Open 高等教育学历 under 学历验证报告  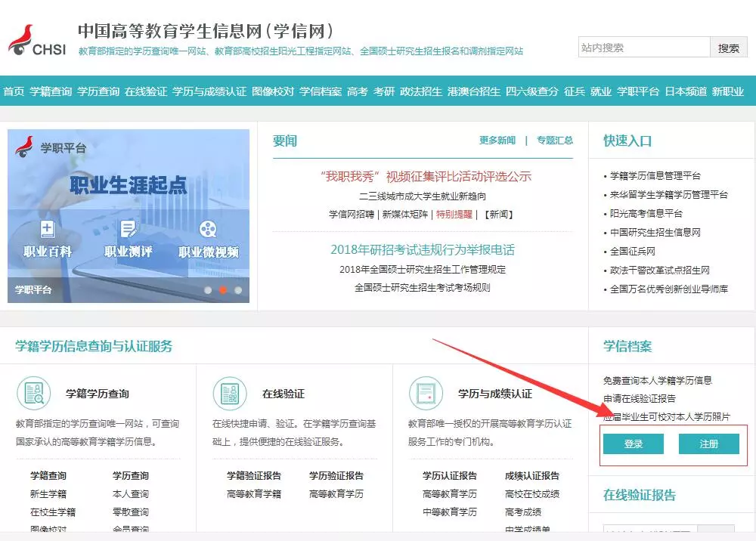336,494
